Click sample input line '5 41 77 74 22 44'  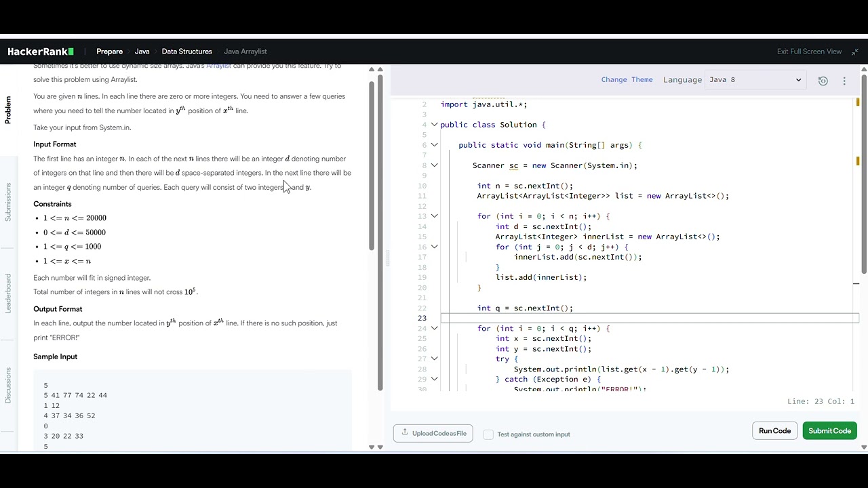tap(75, 395)
